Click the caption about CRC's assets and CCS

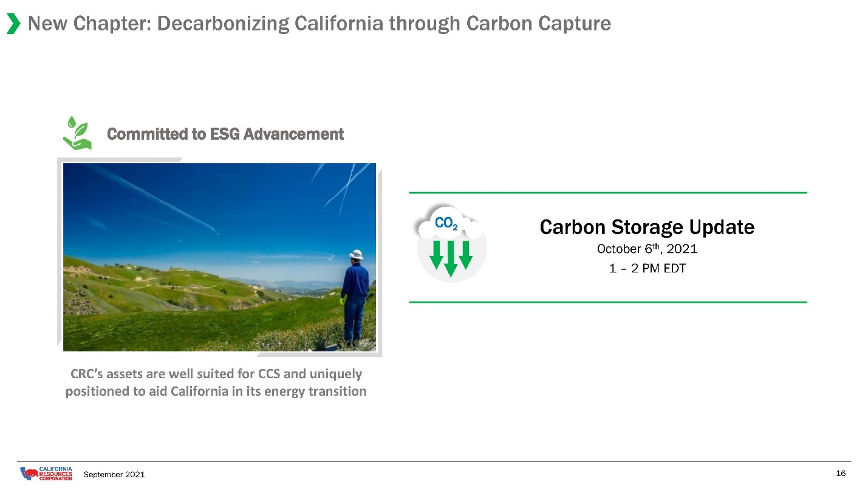(216, 382)
